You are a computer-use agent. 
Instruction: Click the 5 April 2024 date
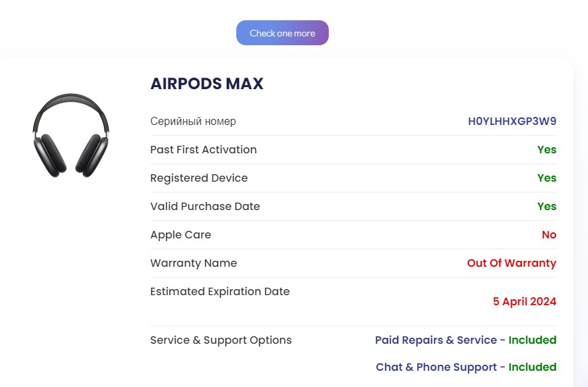click(x=525, y=302)
